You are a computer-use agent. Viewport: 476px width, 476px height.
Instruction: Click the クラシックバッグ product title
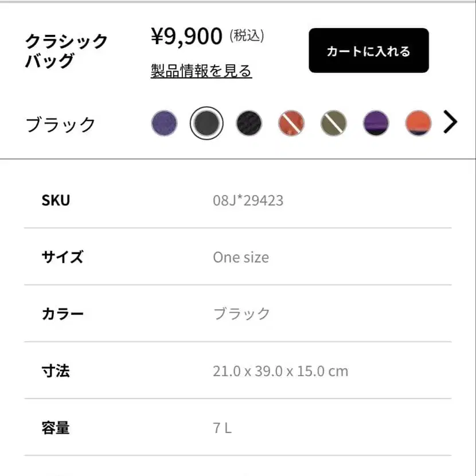(66, 51)
